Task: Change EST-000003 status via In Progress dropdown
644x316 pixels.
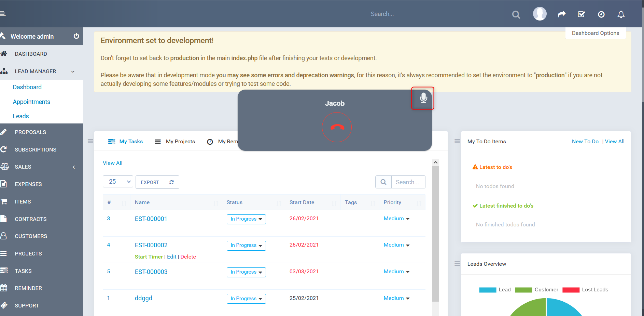Action: [246, 272]
